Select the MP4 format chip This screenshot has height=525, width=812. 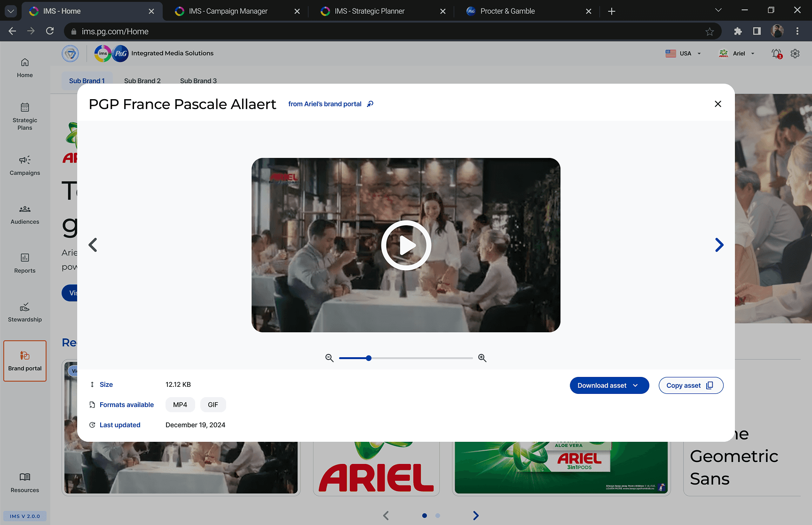point(180,405)
